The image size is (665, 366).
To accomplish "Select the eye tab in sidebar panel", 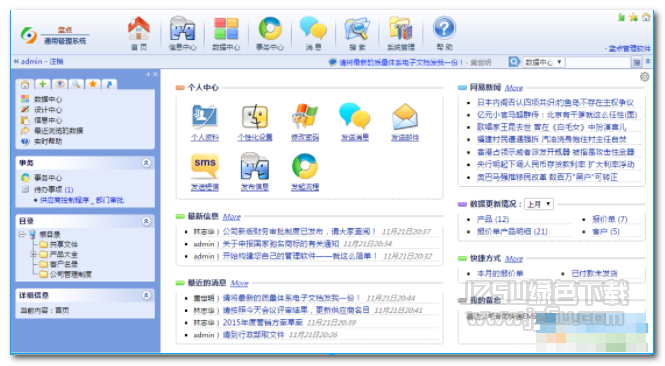I will 59,84.
